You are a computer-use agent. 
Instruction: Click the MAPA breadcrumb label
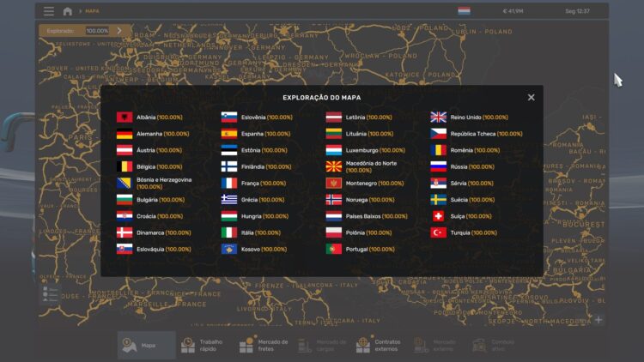(x=92, y=11)
